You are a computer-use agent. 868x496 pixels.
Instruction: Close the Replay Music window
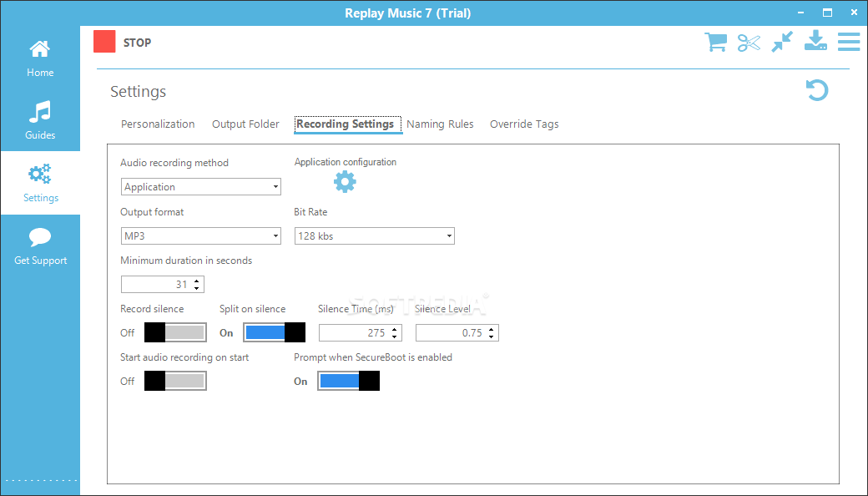[854, 13]
